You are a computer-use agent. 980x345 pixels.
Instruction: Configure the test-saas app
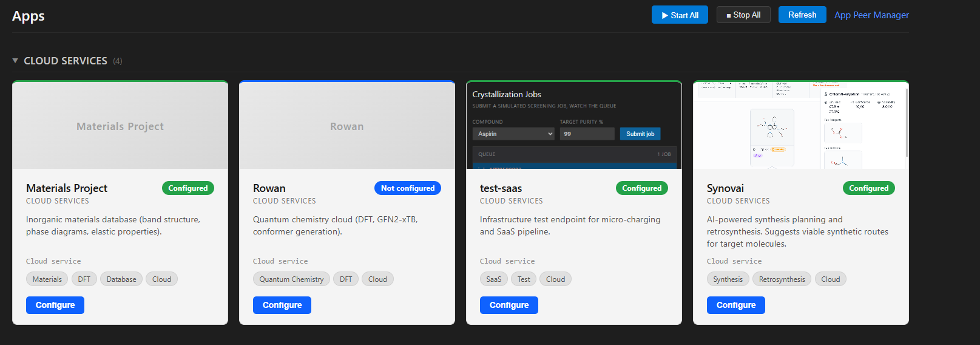coord(509,305)
